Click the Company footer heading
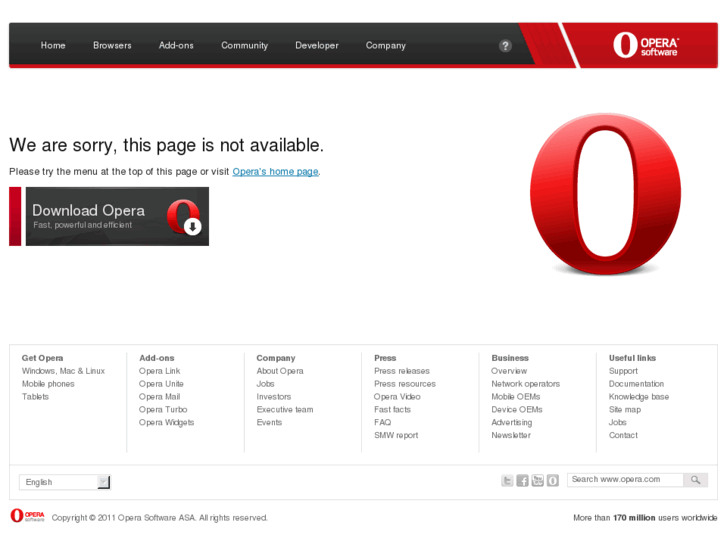The width and height of the screenshot is (727, 545). click(276, 358)
